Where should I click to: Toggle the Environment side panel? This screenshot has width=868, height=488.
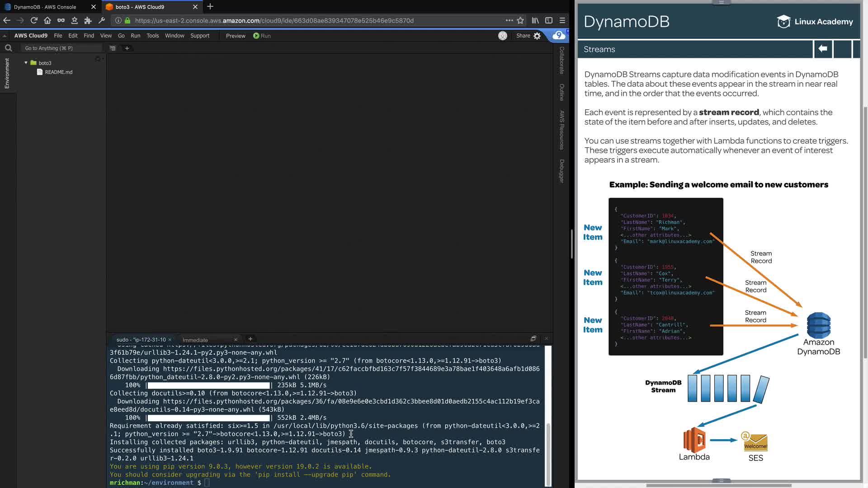tap(7, 73)
